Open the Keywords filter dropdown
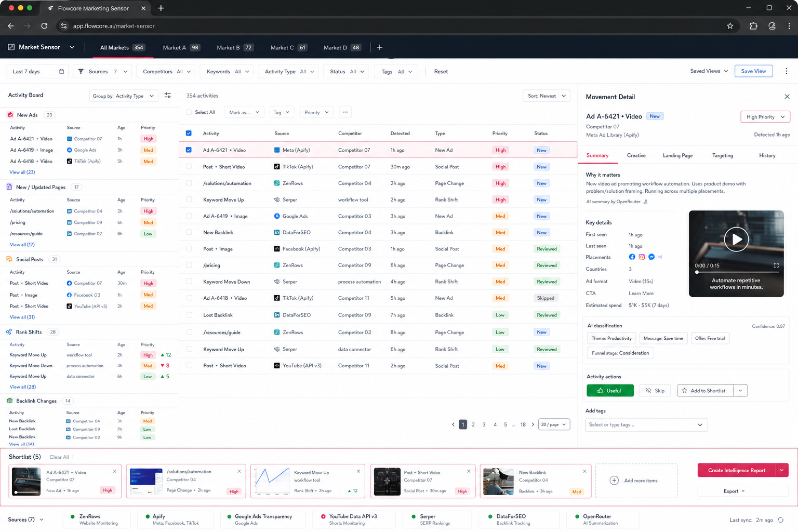Image resolution: width=798 pixels, height=532 pixels. click(227, 72)
